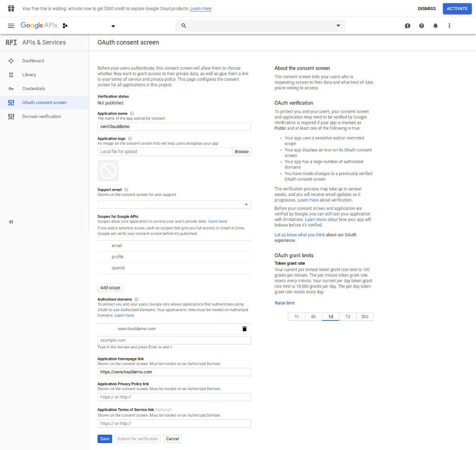476x450 pixels.
Task: Select the 1h time range
Action: (296, 317)
